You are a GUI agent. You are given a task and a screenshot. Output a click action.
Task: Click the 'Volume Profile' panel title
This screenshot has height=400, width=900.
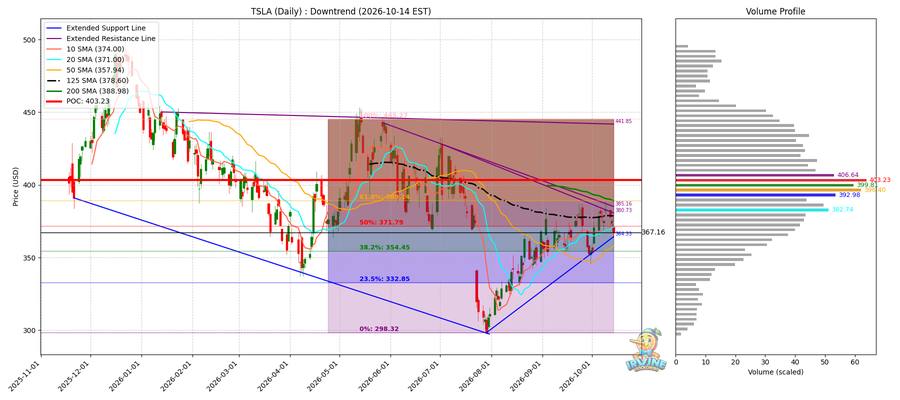coord(775,11)
